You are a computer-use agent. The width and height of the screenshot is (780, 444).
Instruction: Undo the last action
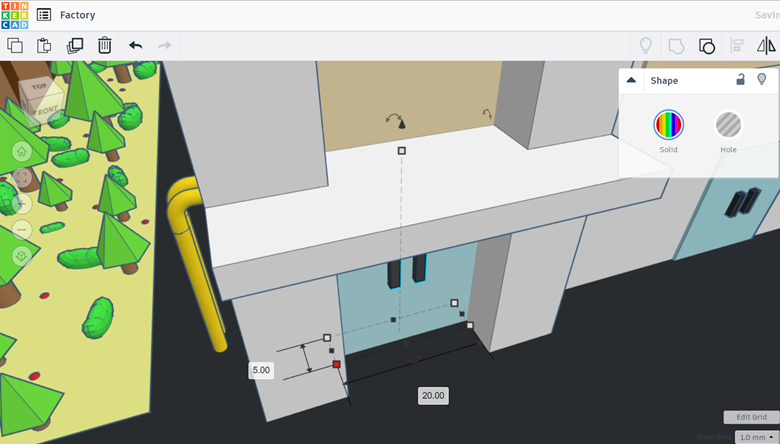[135, 45]
